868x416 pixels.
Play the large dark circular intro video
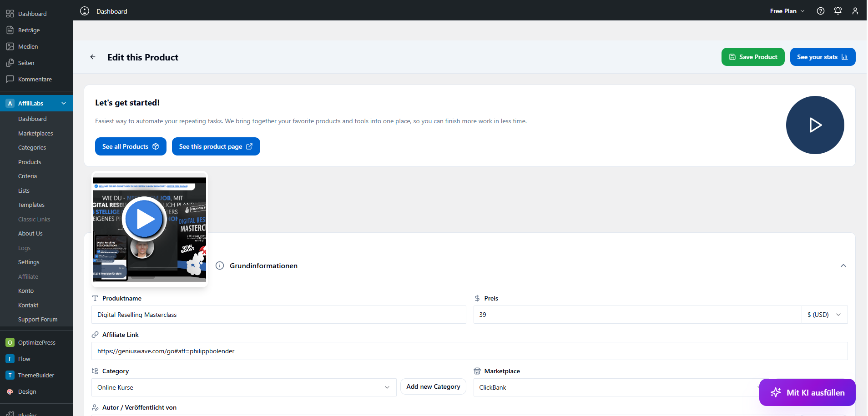click(x=814, y=125)
